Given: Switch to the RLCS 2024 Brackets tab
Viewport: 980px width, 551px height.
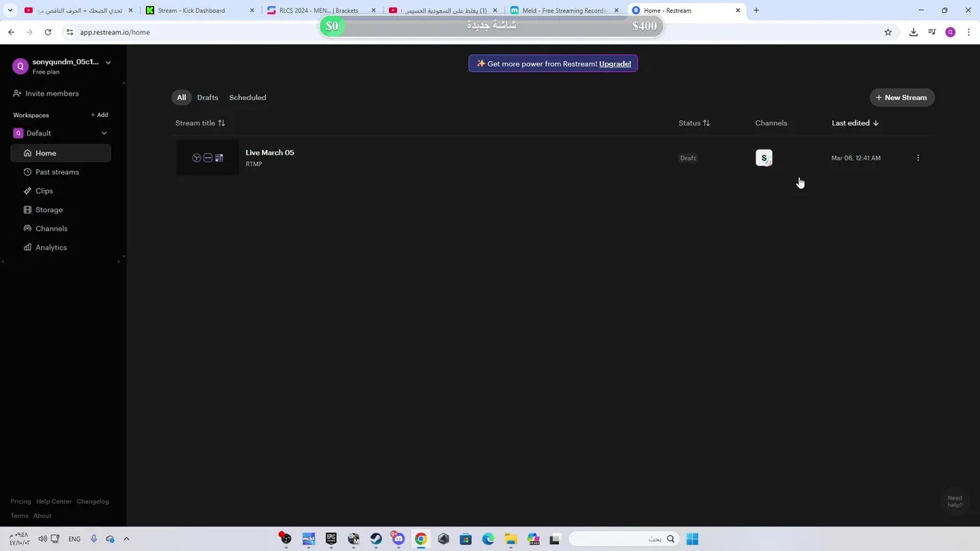Looking at the screenshot, I should (321, 10).
